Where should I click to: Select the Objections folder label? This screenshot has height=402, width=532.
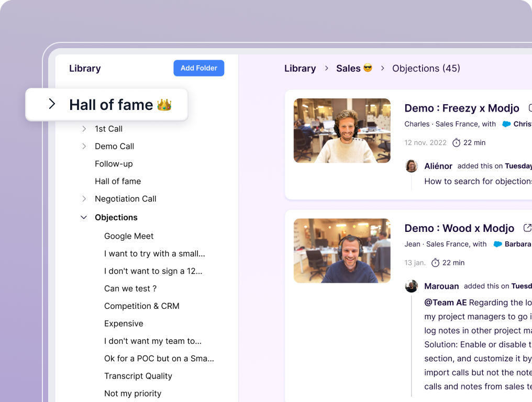(116, 217)
